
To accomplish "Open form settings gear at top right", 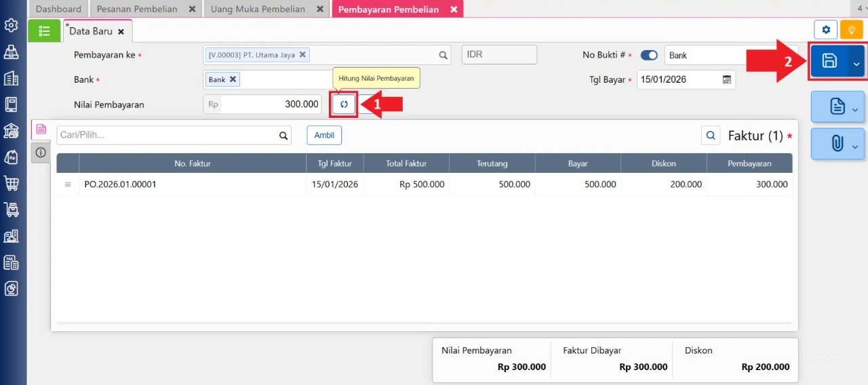I will coord(825,30).
